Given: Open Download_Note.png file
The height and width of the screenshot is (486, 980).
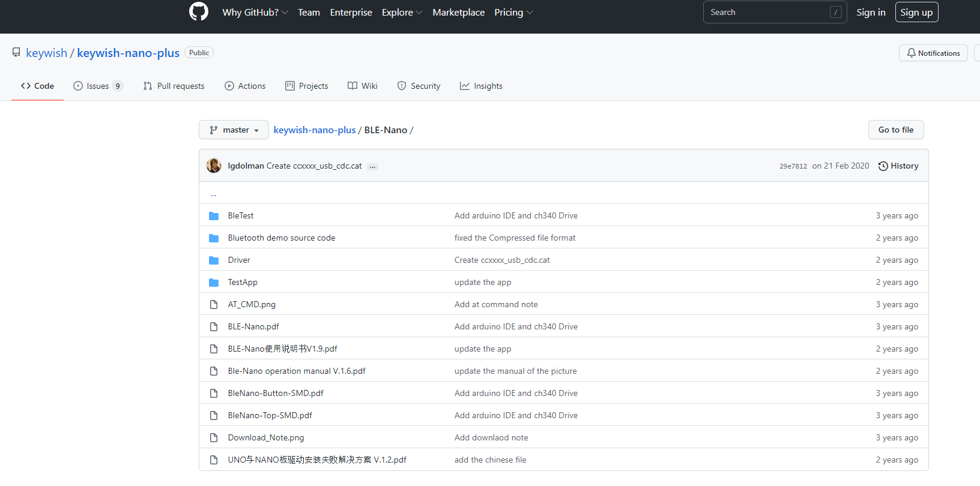Looking at the screenshot, I should (266, 437).
